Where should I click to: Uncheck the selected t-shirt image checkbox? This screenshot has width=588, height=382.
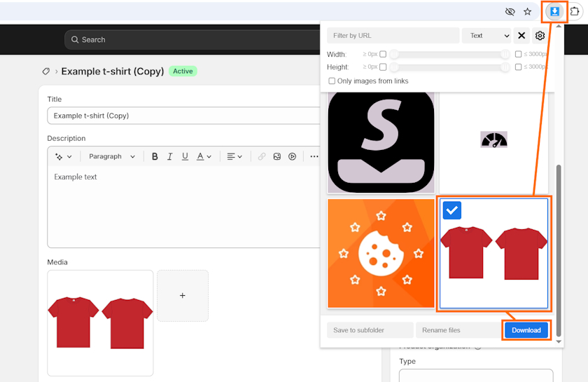click(x=452, y=210)
